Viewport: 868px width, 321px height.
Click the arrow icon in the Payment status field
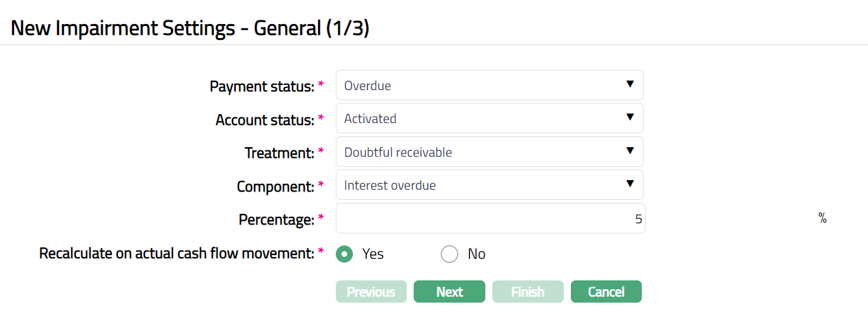630,84
